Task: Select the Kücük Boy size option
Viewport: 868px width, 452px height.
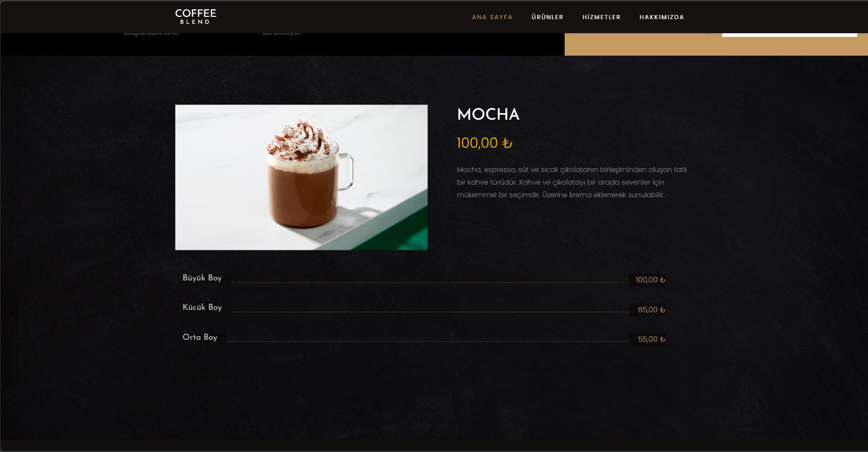Action: (202, 307)
